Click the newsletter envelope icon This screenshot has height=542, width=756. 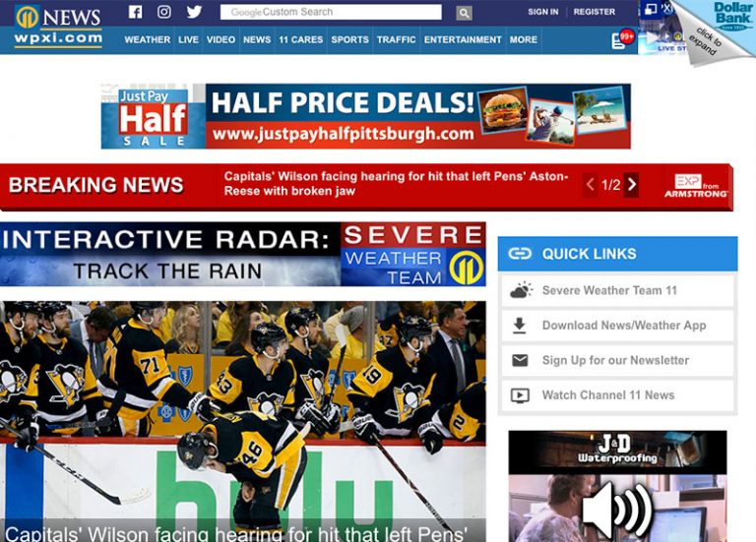521,360
